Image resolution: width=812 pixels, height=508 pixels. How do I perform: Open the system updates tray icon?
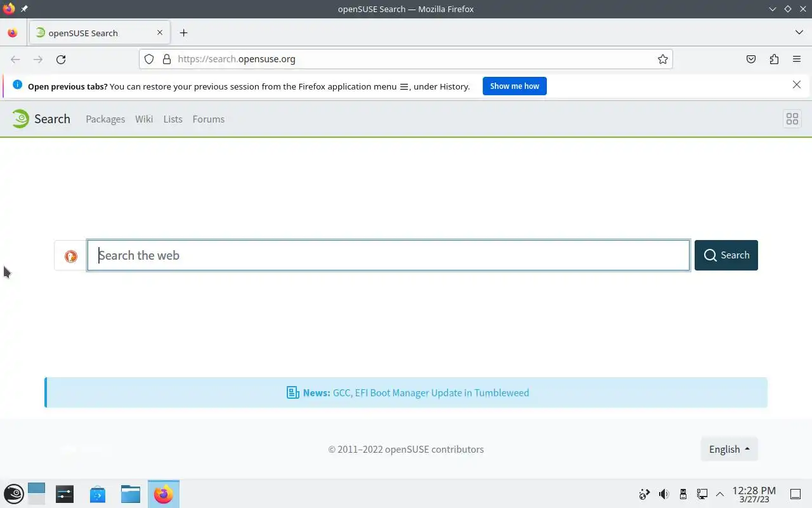645,494
